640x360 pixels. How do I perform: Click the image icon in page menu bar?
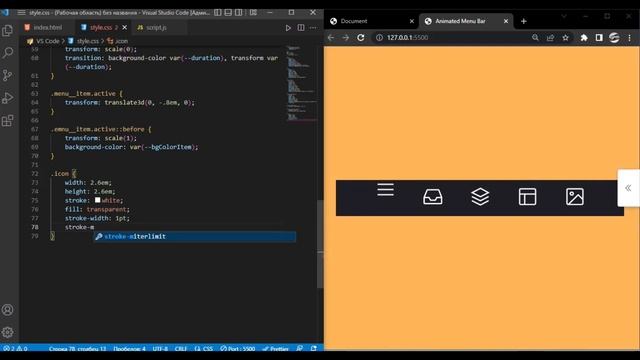(x=575, y=197)
